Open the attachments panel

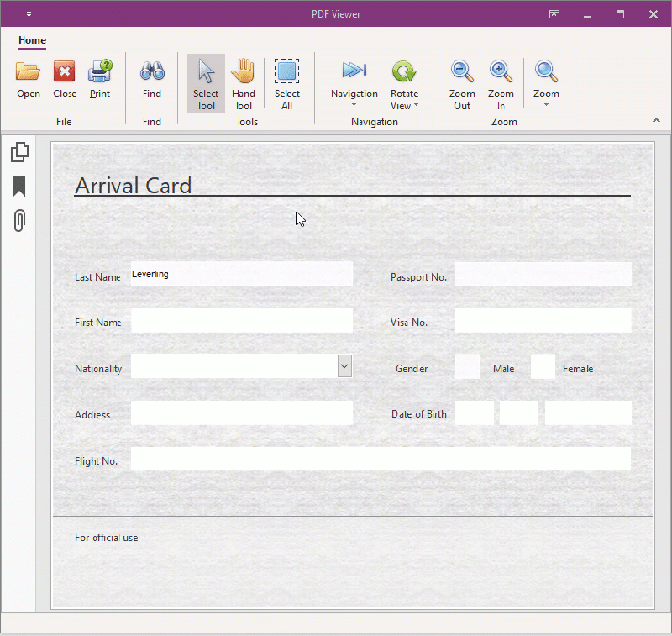(19, 220)
